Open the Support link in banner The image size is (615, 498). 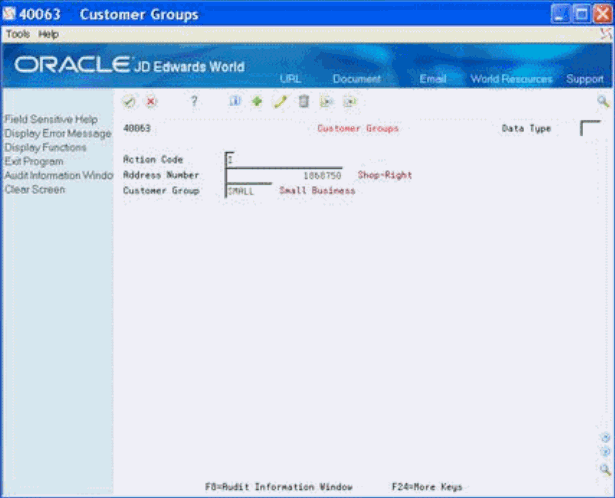585,79
